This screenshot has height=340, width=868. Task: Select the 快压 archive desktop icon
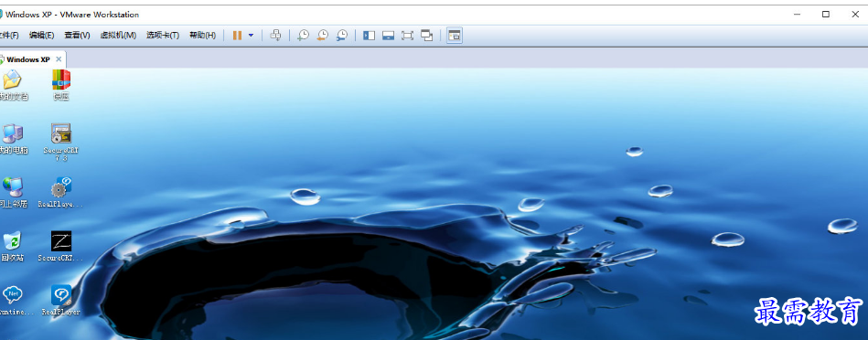point(61,85)
